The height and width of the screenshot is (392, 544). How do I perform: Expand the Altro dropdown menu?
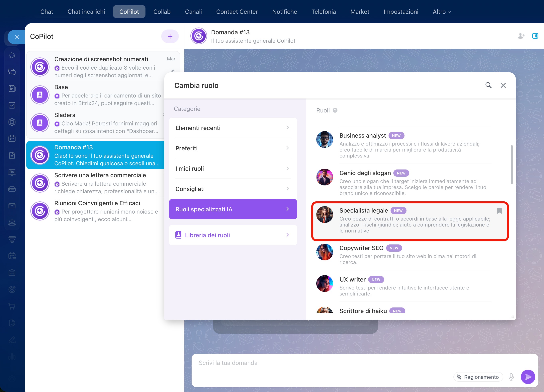[x=442, y=12]
